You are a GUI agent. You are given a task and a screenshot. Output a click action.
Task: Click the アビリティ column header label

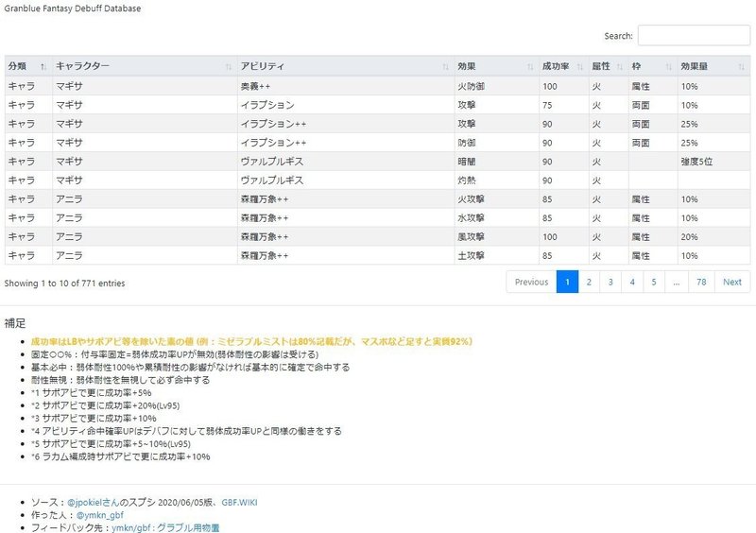[x=263, y=66]
